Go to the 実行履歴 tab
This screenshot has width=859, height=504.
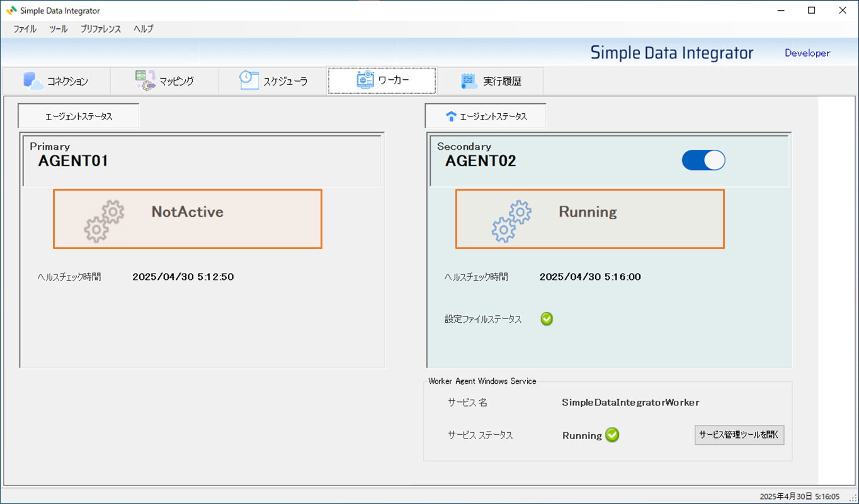coord(490,81)
